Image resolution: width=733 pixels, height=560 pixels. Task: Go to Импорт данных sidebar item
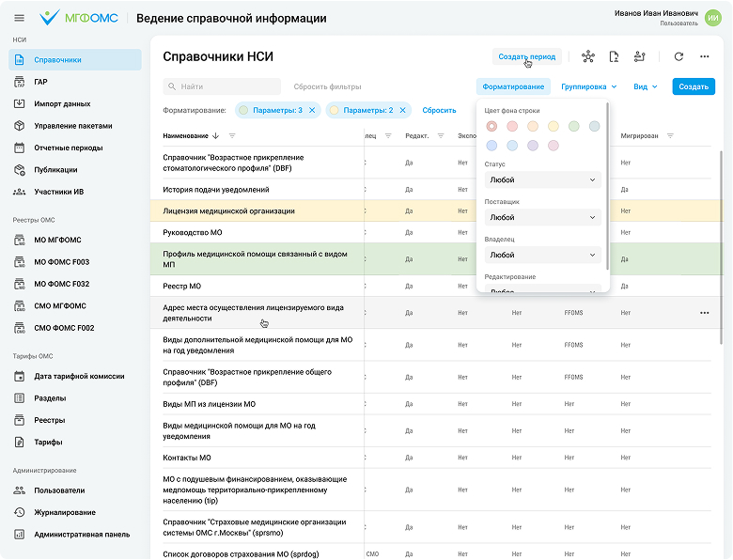click(x=62, y=103)
